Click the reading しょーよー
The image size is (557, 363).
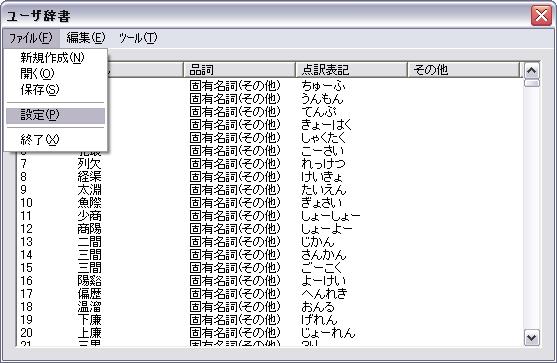(x=327, y=229)
